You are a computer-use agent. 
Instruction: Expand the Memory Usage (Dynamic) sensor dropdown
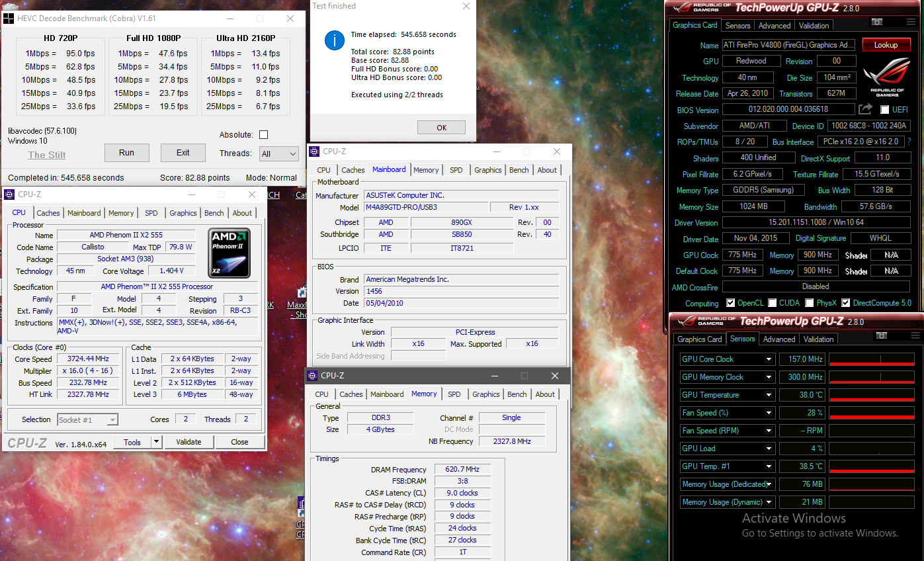click(x=769, y=502)
